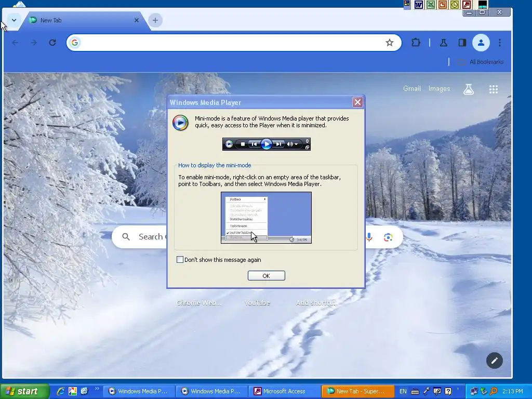Click the black desktop icon on shortcut bar
Image resolution: width=532 pixels, height=399 pixels.
pos(483,5)
